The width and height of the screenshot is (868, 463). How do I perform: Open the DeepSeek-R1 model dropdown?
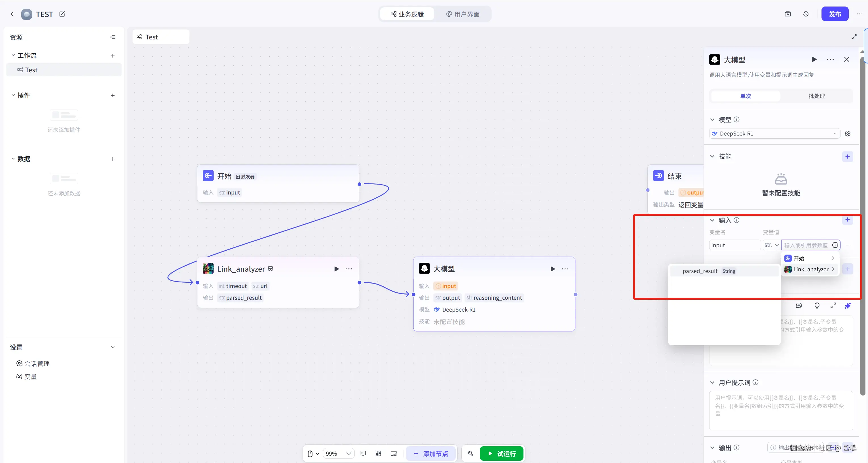(x=774, y=134)
